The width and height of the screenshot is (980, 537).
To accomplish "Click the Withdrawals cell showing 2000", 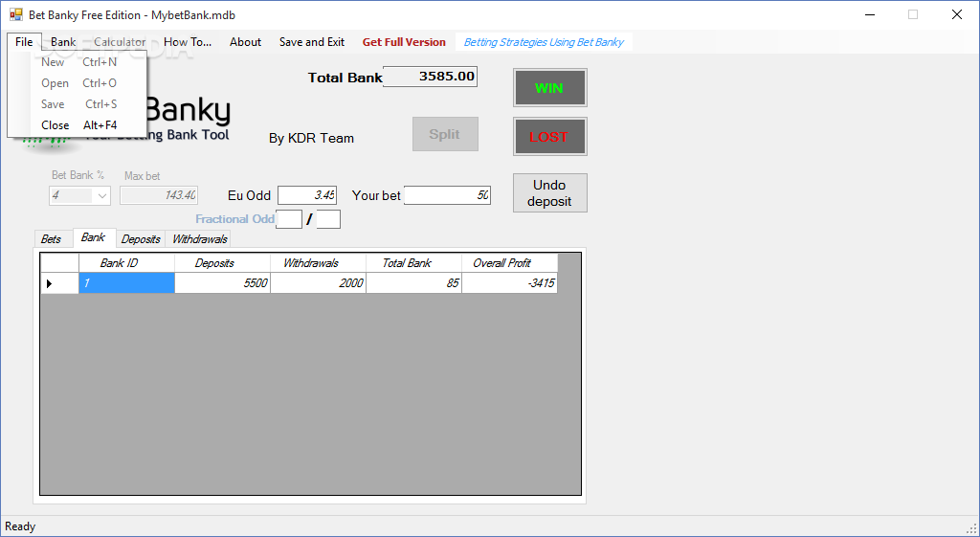I will tap(318, 283).
